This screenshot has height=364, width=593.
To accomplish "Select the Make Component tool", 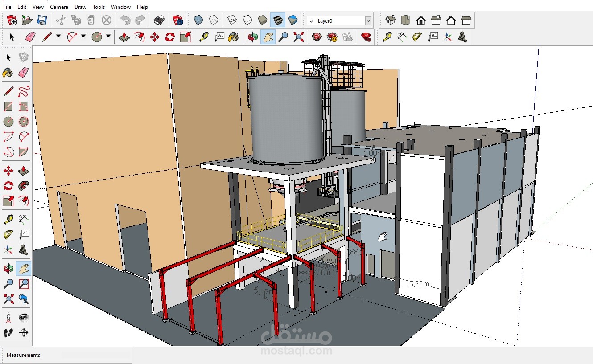I will coord(24,57).
